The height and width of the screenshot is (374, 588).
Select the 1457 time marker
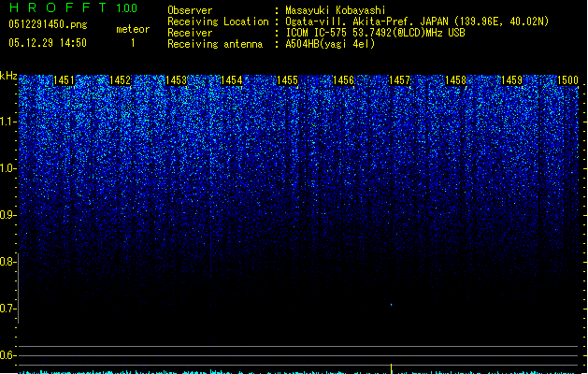[399, 81]
